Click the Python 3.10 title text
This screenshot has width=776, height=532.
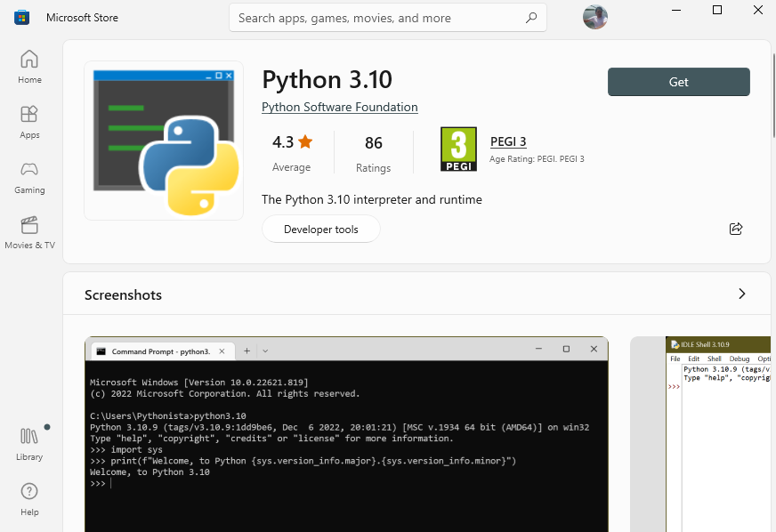(x=327, y=80)
